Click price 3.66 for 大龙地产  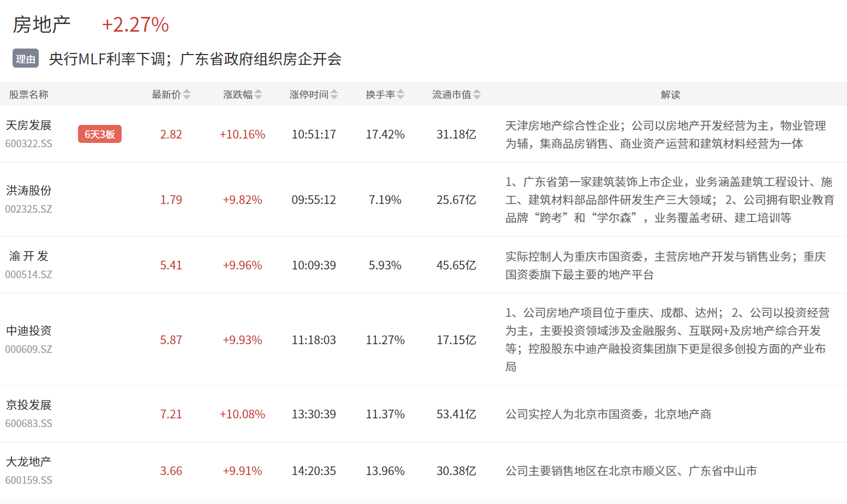pyautogui.click(x=171, y=471)
